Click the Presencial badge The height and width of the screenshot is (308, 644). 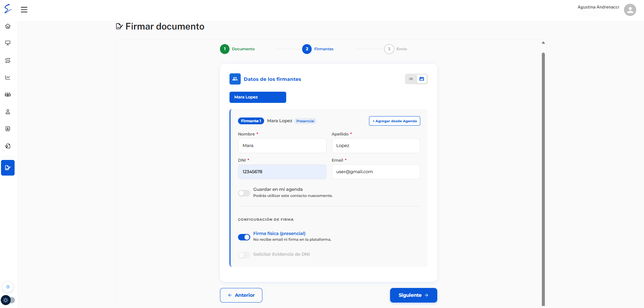(305, 121)
